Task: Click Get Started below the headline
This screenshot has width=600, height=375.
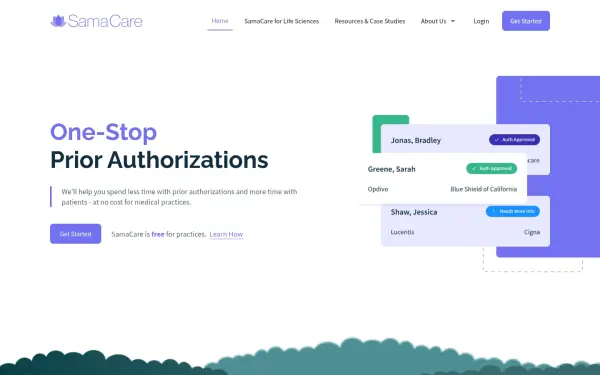Action: [75, 234]
